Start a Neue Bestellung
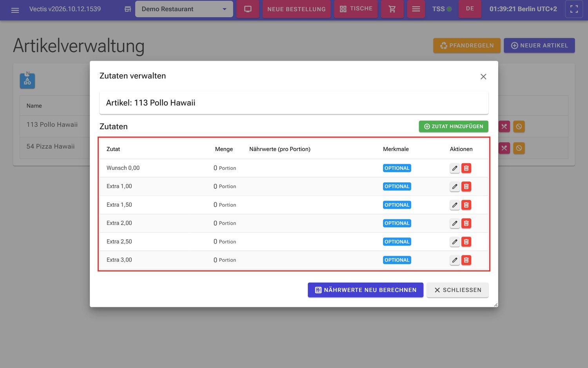The width and height of the screenshot is (588, 368). 296,9
